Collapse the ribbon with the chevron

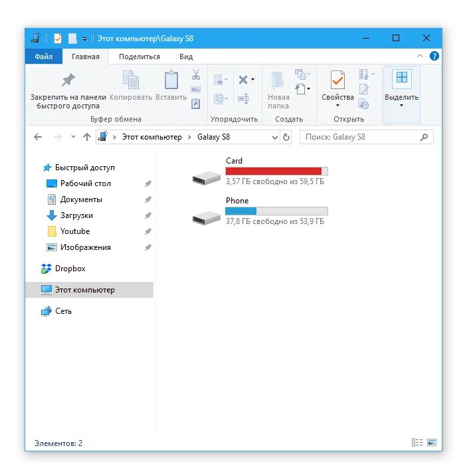pyautogui.click(x=420, y=56)
